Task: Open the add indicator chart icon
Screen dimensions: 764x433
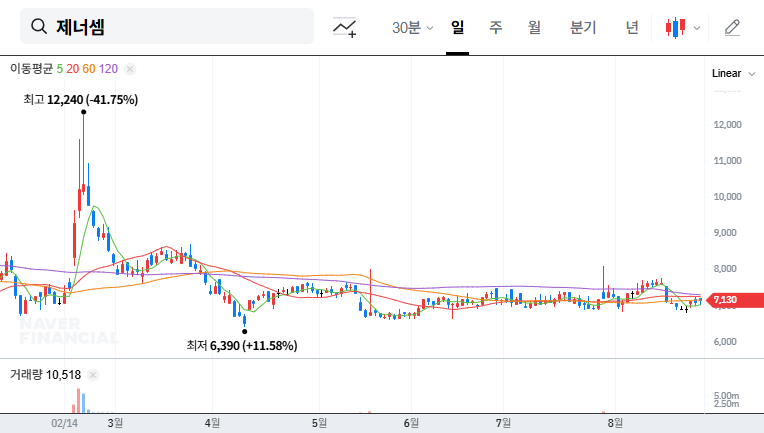Action: [345, 28]
